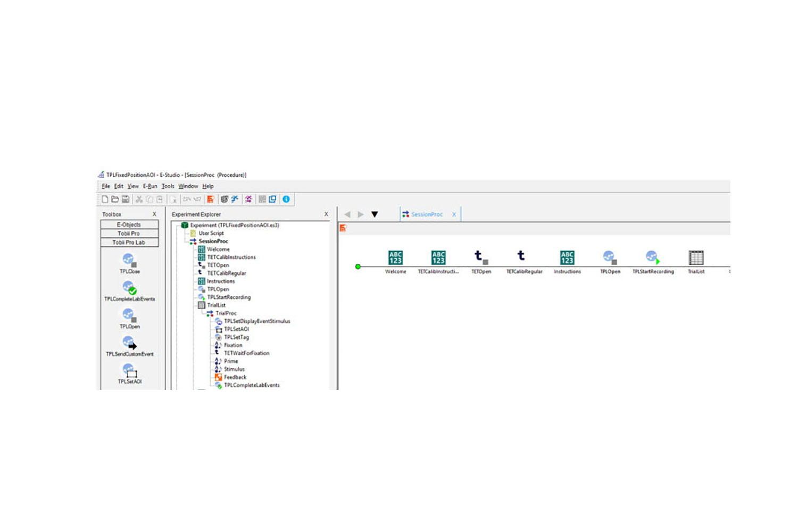This screenshot has width=798, height=532.
Task: Select the TPLCompleteLabEvents object in the Toolbox
Action: [129, 291]
